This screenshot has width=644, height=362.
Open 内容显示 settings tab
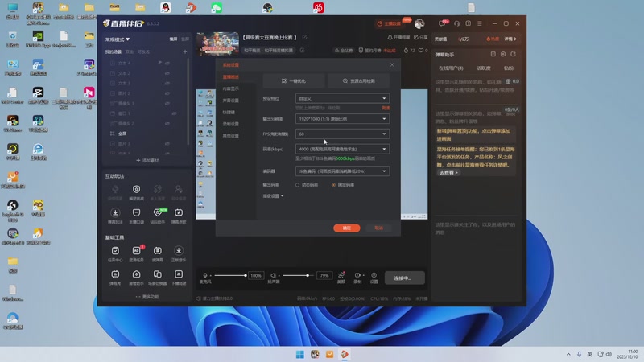pyautogui.click(x=231, y=88)
